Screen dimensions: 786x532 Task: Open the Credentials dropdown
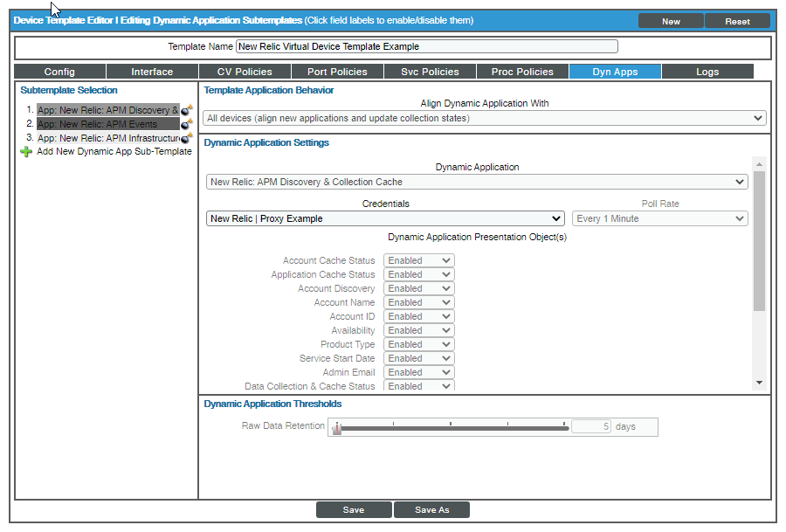point(385,218)
